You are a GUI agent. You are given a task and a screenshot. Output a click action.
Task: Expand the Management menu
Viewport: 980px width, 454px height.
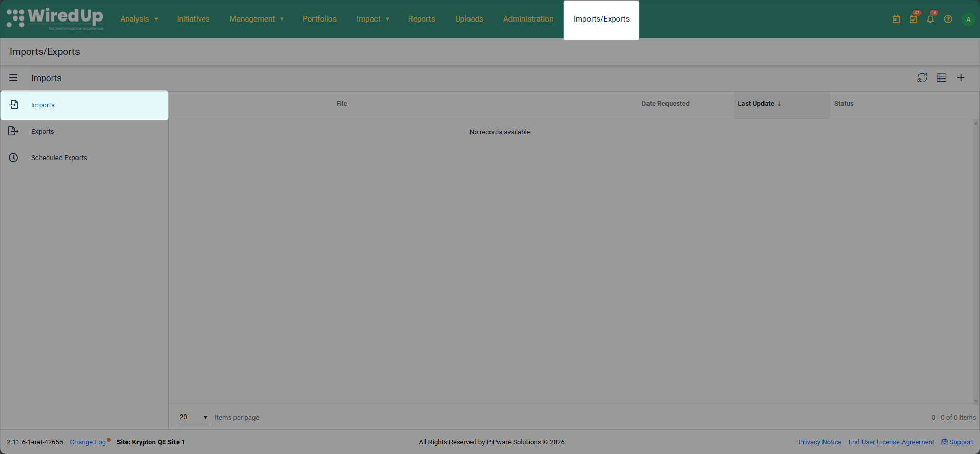pos(257,19)
